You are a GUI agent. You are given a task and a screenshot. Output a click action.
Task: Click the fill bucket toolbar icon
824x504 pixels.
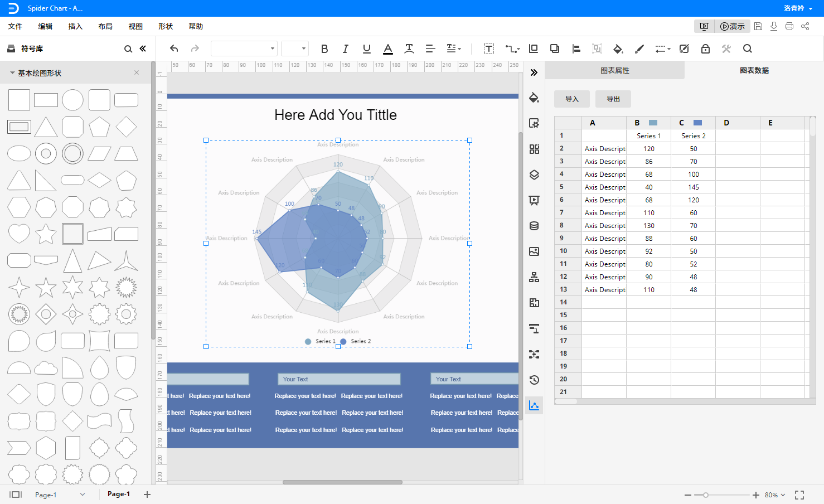click(x=618, y=49)
